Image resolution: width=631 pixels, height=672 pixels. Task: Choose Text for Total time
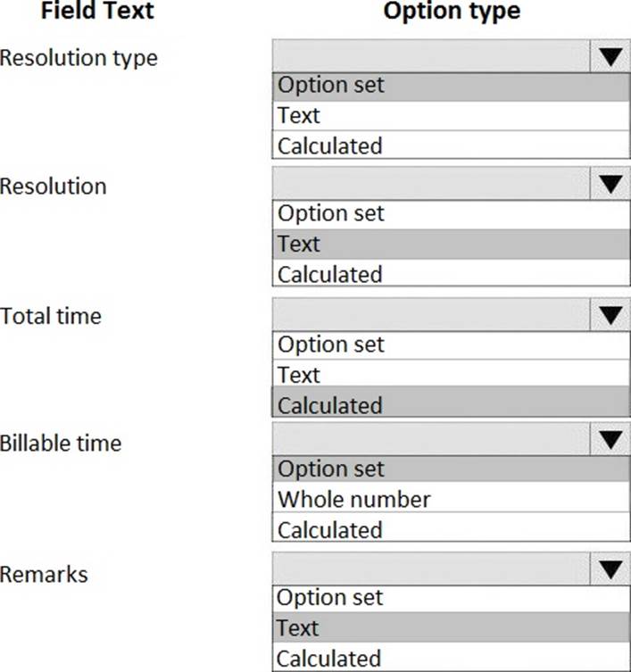point(452,373)
